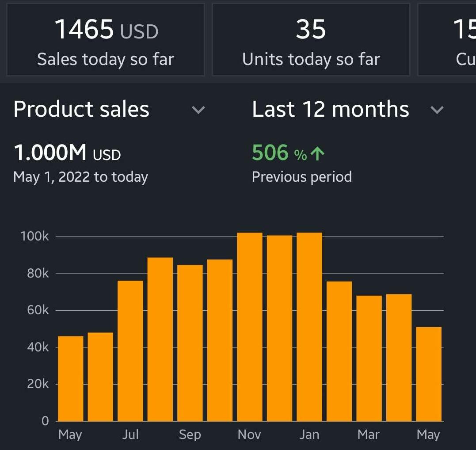The image size is (476, 450).
Task: Select the July sales bar
Action: click(130, 351)
